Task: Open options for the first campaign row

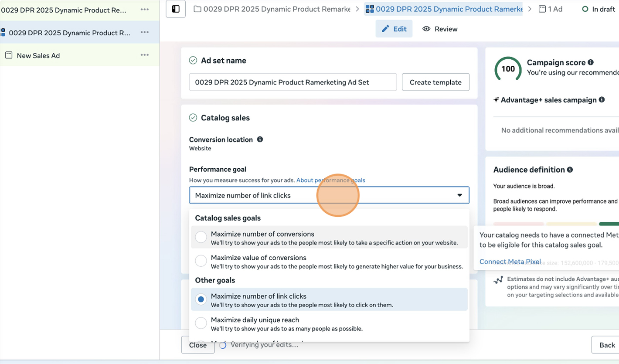Action: click(145, 10)
